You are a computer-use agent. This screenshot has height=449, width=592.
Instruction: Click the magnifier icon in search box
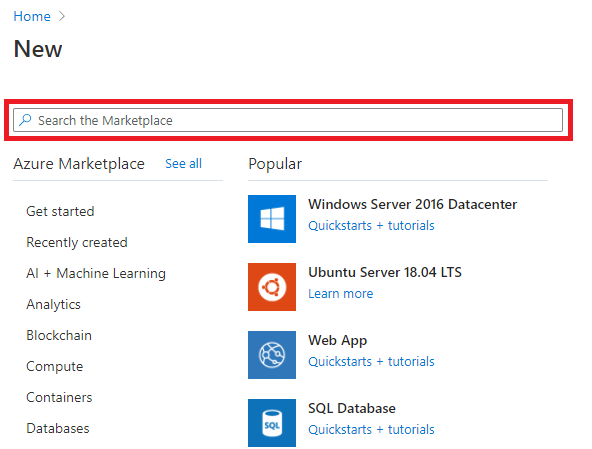point(25,120)
